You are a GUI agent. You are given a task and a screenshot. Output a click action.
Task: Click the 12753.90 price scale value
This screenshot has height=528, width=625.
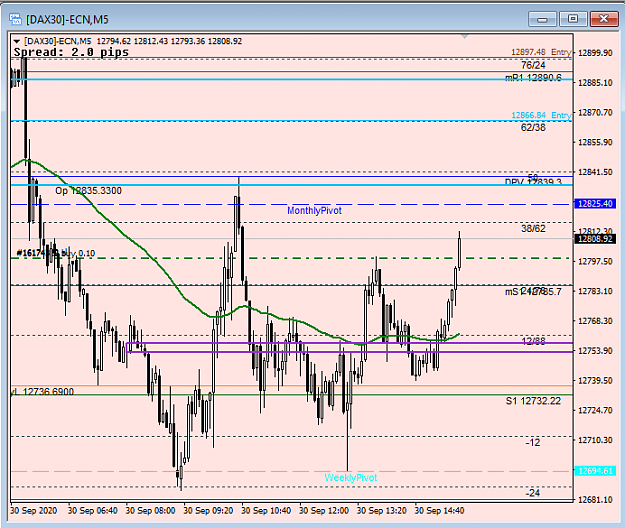point(596,351)
